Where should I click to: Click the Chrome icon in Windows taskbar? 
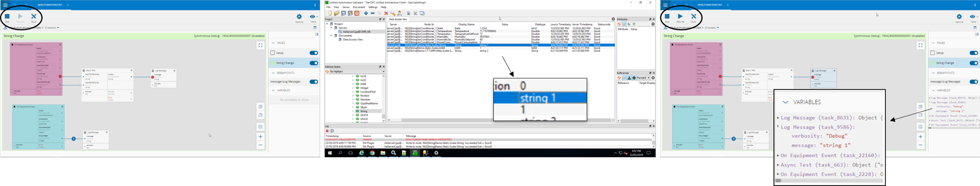[372, 153]
